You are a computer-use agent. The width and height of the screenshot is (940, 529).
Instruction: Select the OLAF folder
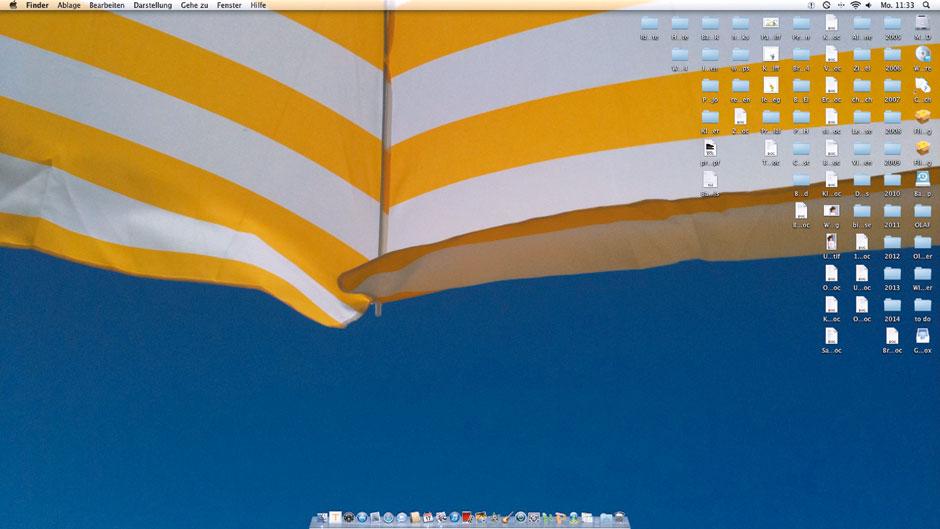pyautogui.click(x=923, y=215)
